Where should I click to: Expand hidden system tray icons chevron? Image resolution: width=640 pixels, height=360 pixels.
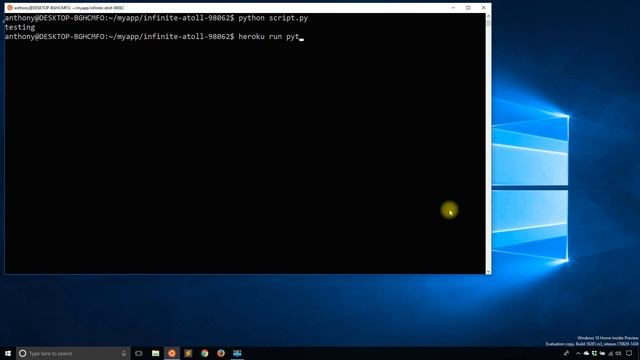[x=578, y=353]
